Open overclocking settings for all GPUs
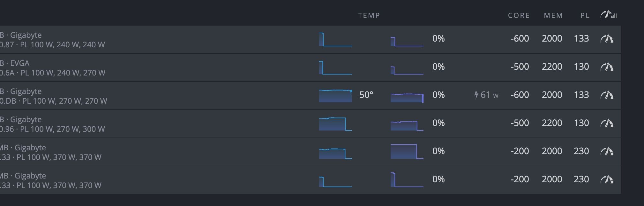Viewport: 644px width, 206px height. 608,15
